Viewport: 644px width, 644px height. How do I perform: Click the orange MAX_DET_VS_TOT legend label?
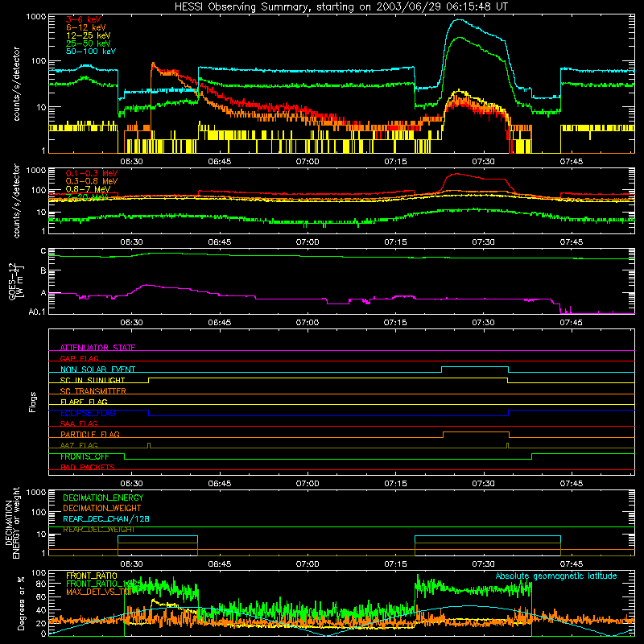point(98,592)
